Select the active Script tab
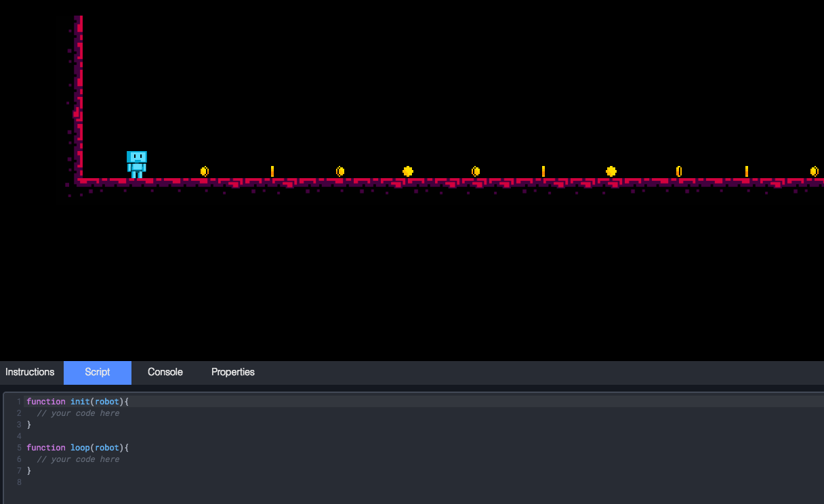 coord(97,372)
